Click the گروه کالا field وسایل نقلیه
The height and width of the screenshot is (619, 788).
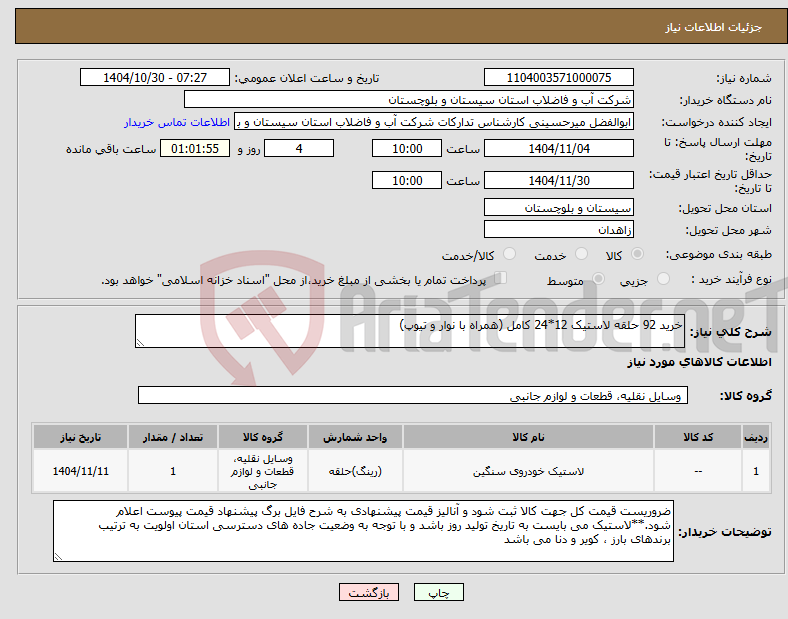coord(413,395)
